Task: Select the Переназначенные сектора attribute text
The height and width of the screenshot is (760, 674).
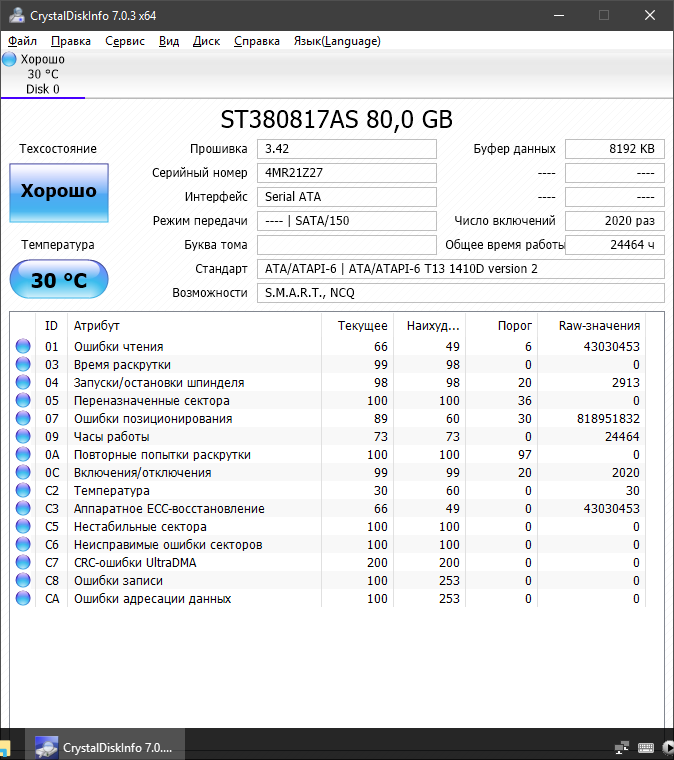Action: point(152,400)
